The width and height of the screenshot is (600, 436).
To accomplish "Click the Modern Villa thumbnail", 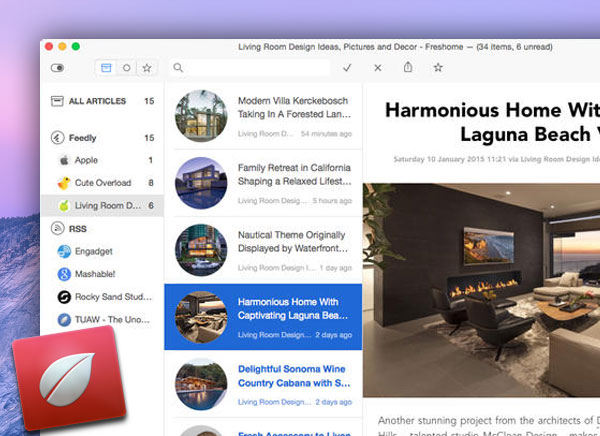I will 201,116.
